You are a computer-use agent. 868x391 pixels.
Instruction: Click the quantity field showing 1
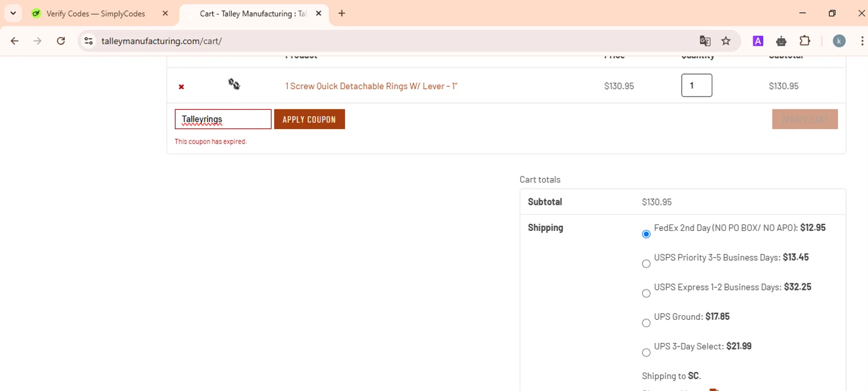pyautogui.click(x=697, y=86)
